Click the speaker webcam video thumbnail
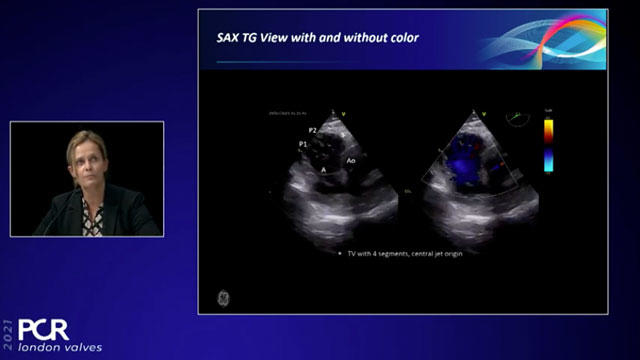This screenshot has width=640, height=360. [87, 179]
